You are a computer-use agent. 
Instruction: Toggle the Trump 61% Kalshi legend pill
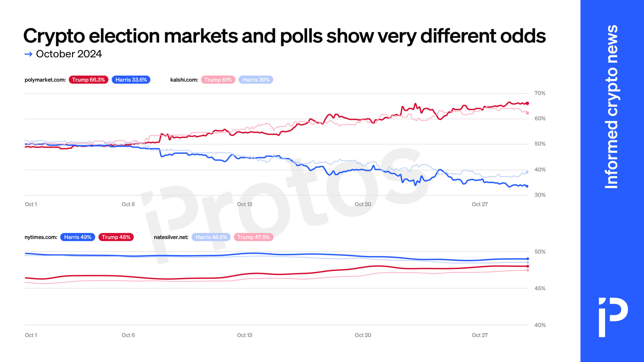point(218,80)
